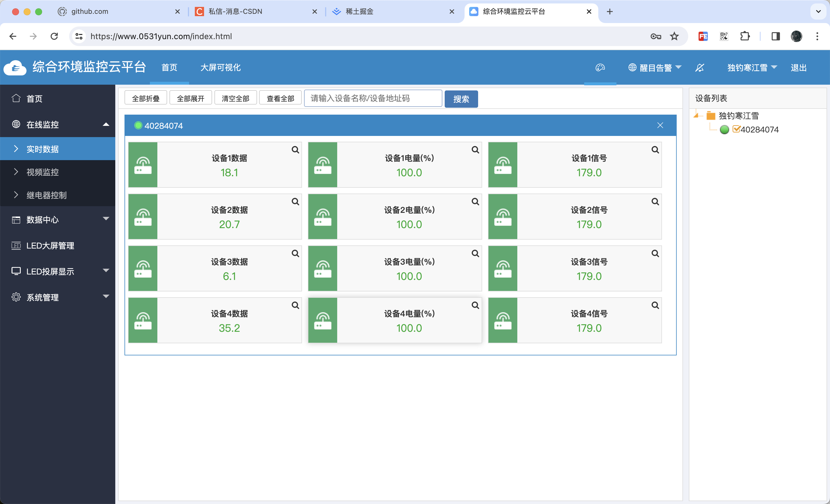The width and height of the screenshot is (830, 504).
Task: Switch to 大屏可视化 tab
Action: 220,68
